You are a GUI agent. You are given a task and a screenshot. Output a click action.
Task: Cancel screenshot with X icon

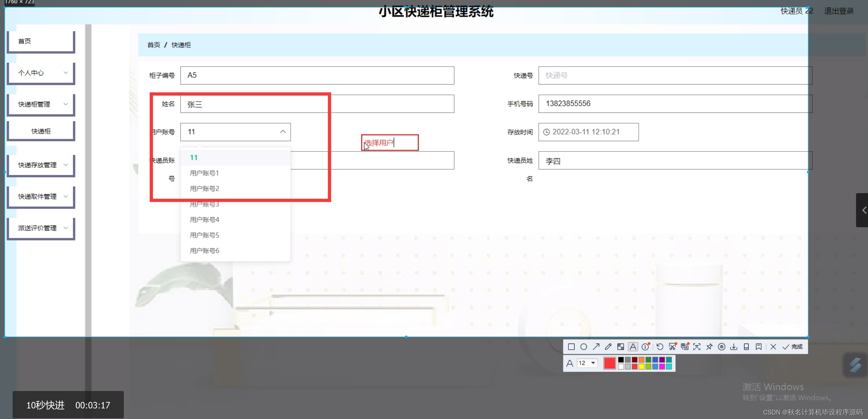coord(773,347)
